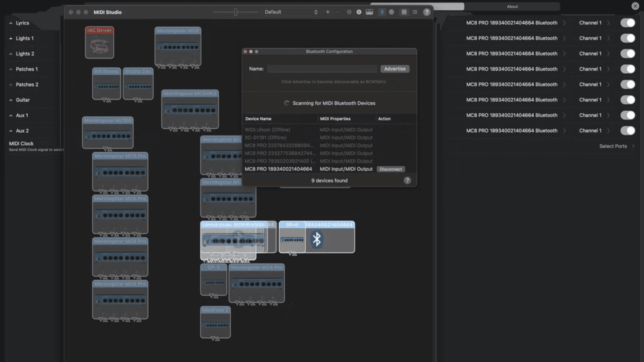Click the Rescan MIDI icon in toolbar
This screenshot has height=362, width=644.
(359, 12)
